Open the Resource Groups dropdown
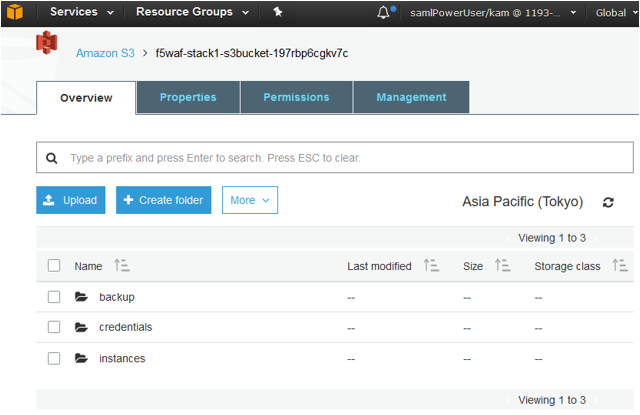 192,12
